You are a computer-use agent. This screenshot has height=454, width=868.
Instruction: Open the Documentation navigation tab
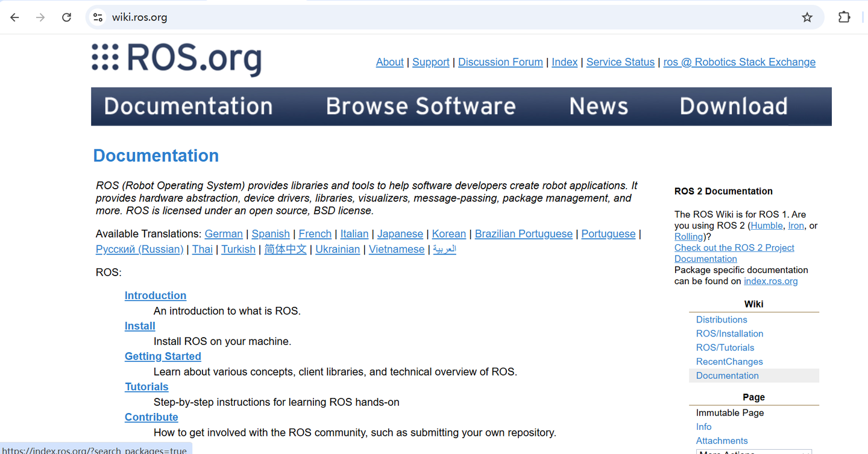tap(188, 107)
